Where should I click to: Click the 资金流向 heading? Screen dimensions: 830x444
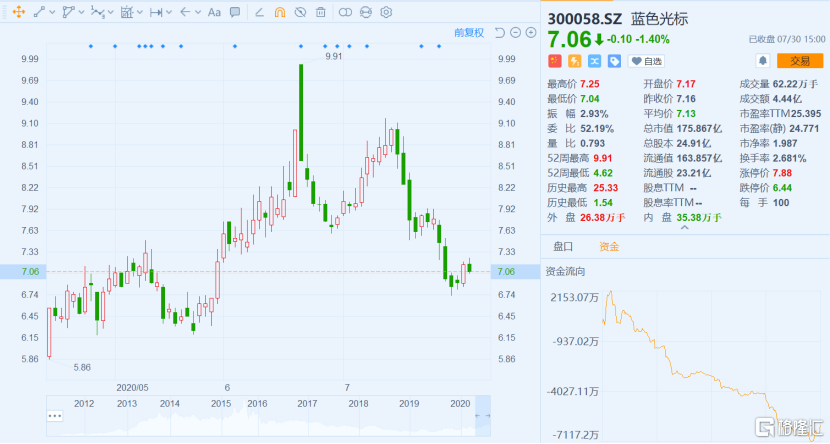[x=565, y=271]
